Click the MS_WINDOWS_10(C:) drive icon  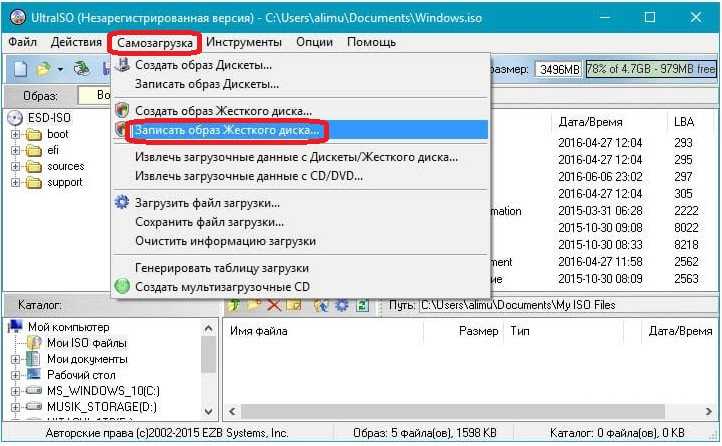[x=34, y=390]
